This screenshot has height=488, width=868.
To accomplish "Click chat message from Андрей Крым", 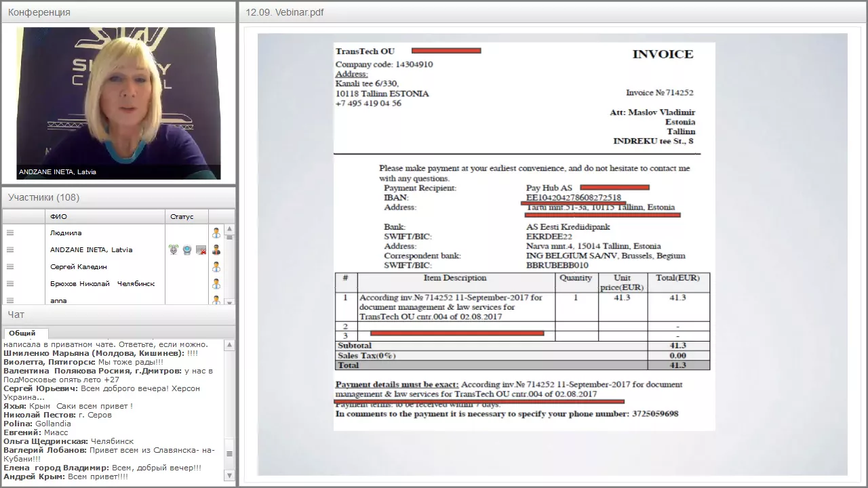I will pos(66,476).
